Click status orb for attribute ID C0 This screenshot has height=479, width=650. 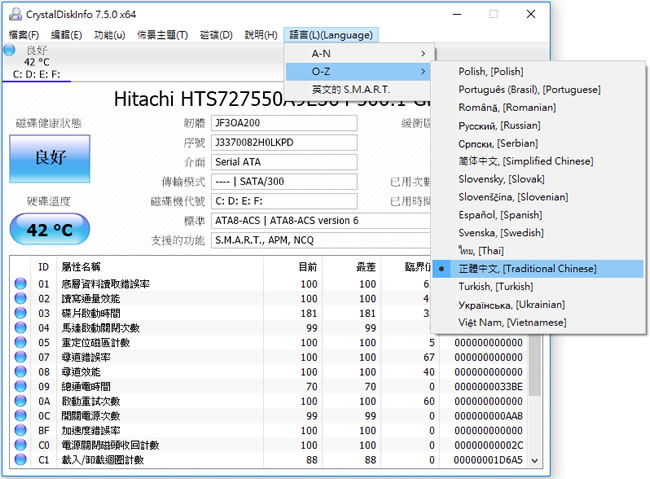coord(20,445)
